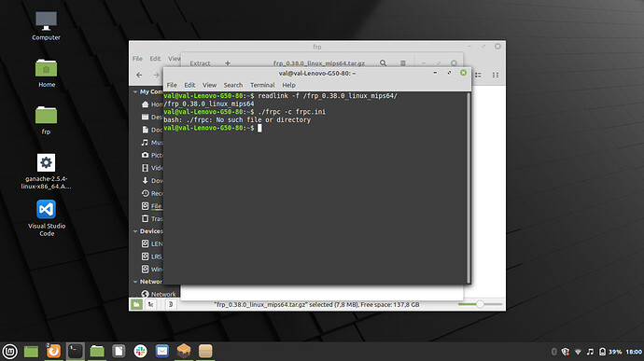Open the terminal Search menu
The height and width of the screenshot is (361, 644).
click(233, 85)
